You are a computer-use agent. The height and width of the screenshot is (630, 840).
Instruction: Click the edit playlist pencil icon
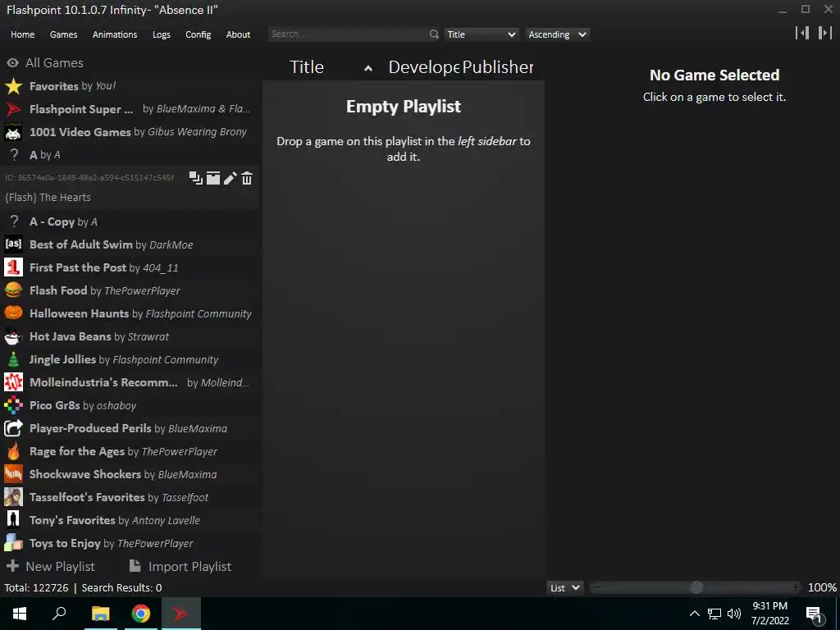click(231, 178)
